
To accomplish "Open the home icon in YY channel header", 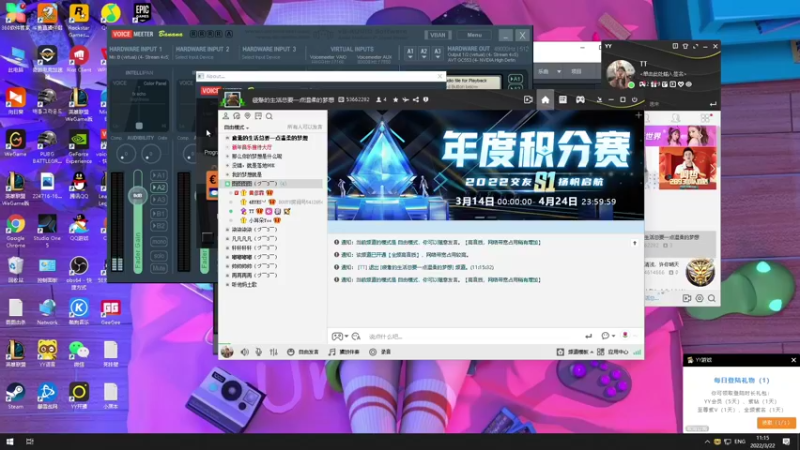I will point(545,100).
